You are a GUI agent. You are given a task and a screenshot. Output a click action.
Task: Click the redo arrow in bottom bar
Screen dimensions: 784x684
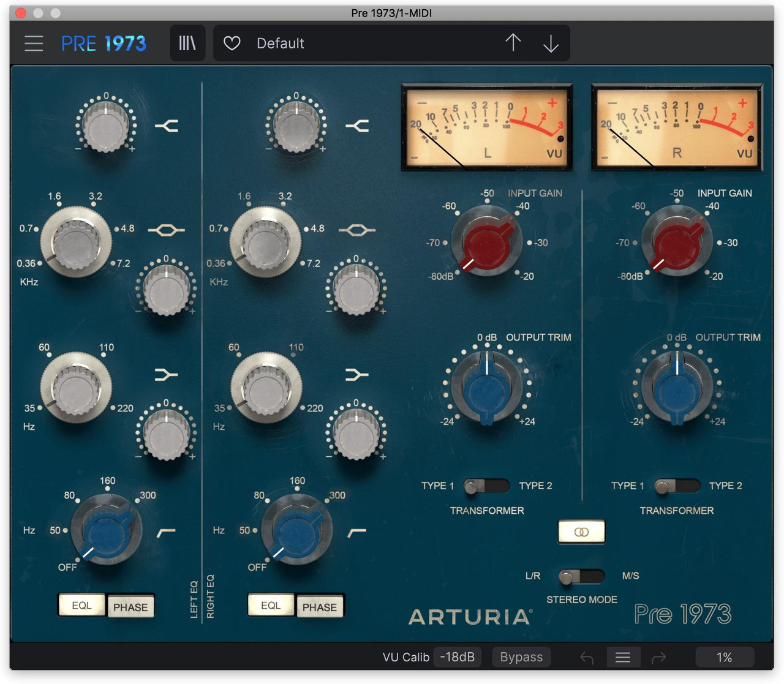coord(659,658)
